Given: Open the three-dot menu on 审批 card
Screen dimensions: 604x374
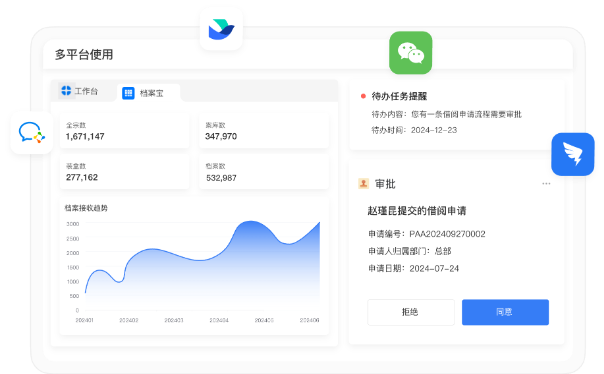Looking at the screenshot, I should click(546, 184).
